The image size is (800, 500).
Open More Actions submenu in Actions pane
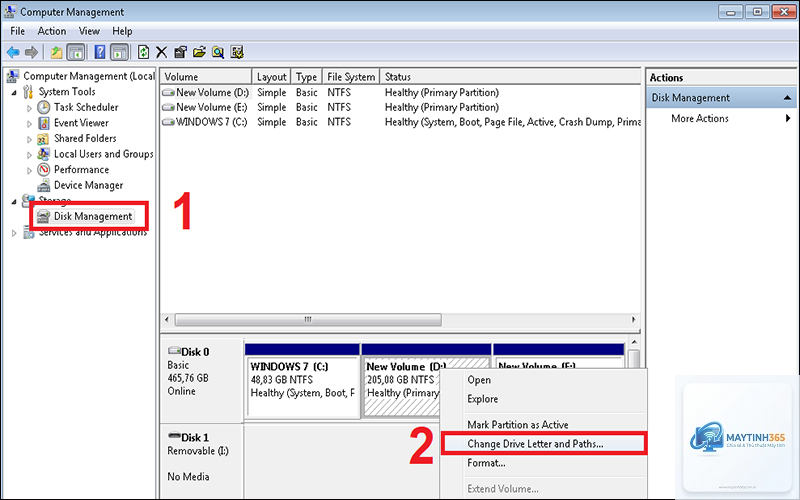tap(721, 118)
